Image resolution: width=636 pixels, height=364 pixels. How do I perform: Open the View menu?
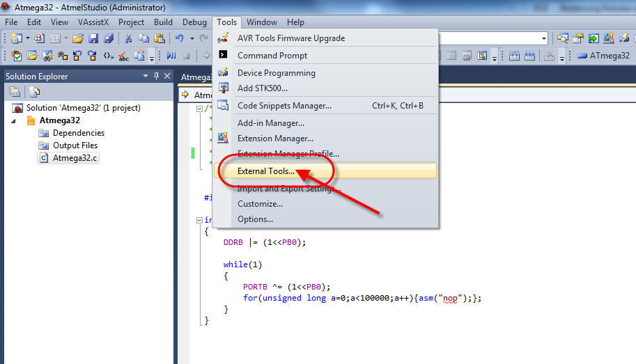click(x=60, y=22)
